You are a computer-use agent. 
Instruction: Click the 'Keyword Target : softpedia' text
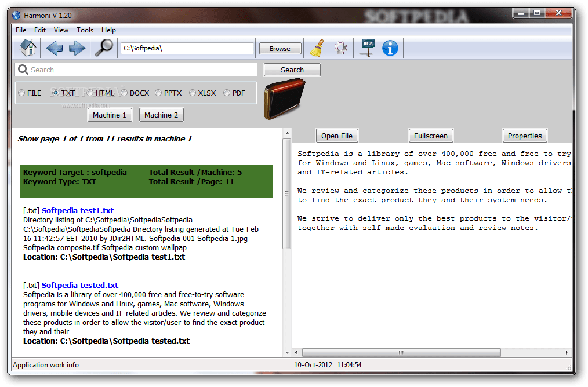(75, 172)
